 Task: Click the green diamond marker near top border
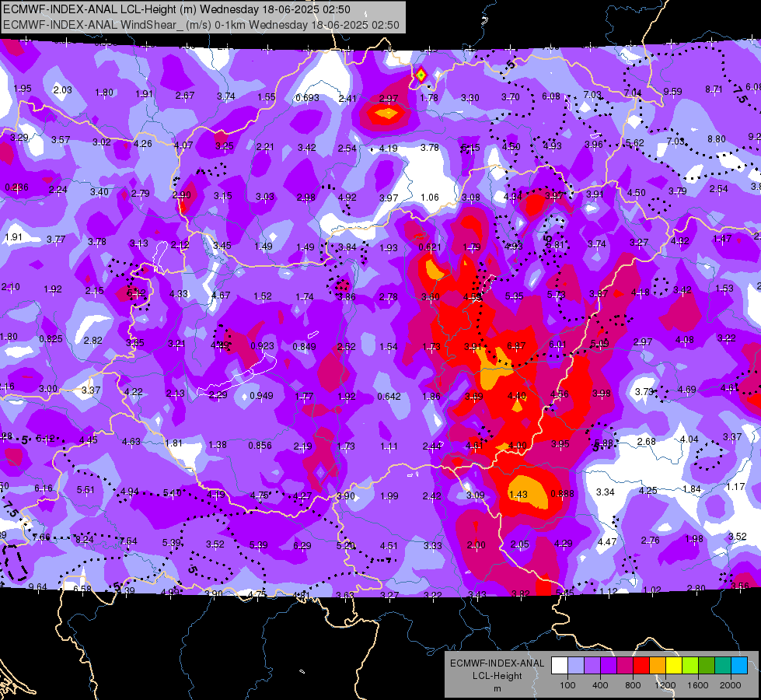[x=421, y=75]
